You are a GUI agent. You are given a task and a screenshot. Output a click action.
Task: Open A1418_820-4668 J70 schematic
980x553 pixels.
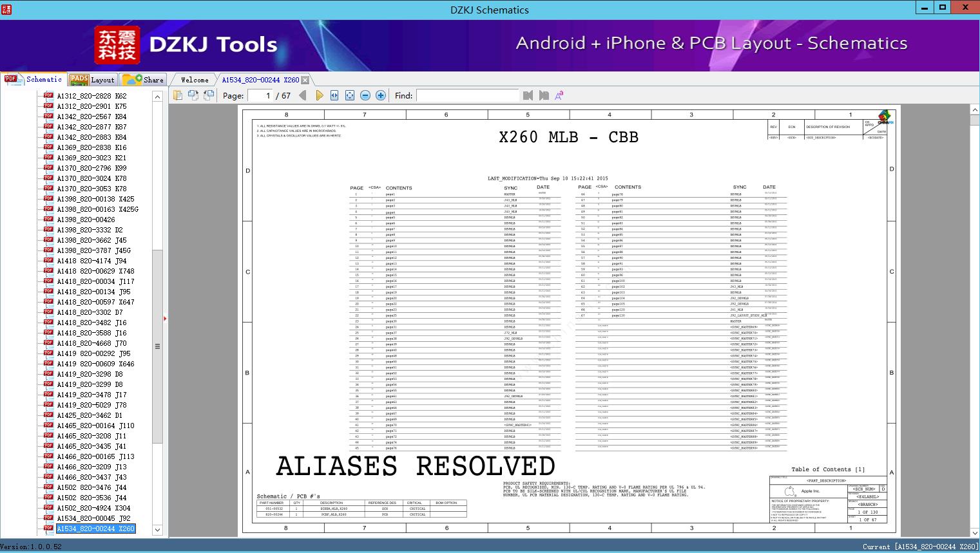point(91,343)
